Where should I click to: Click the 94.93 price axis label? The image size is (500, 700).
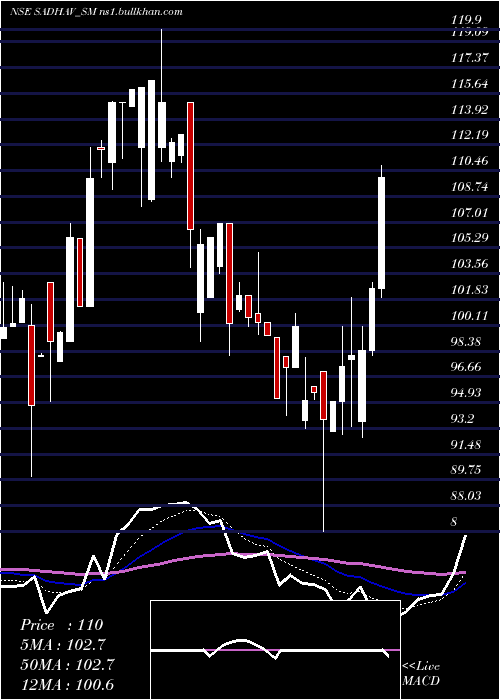pos(466,392)
